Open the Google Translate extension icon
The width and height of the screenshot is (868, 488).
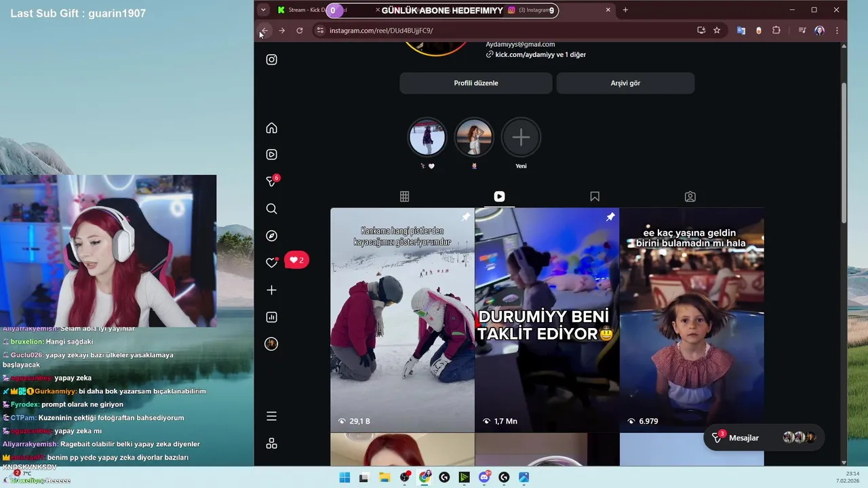(x=741, y=30)
